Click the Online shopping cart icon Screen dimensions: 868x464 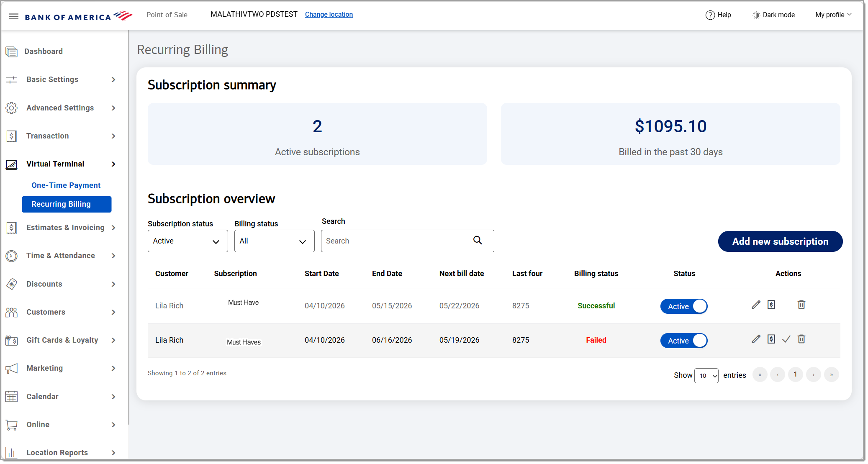pyautogui.click(x=12, y=425)
